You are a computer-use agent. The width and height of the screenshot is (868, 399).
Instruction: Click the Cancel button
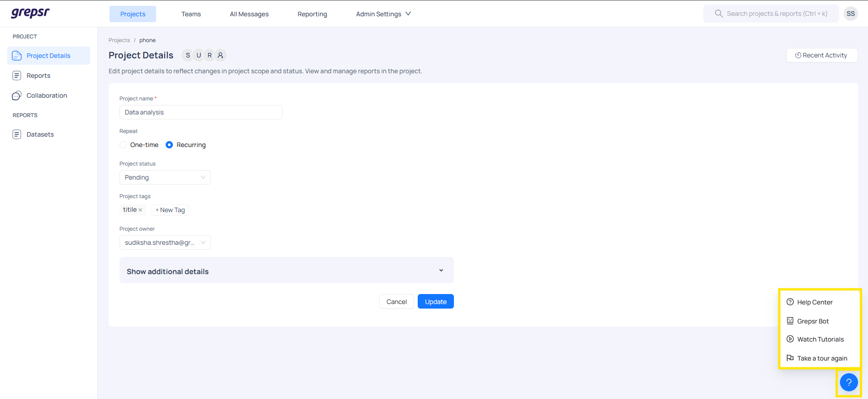(x=396, y=302)
